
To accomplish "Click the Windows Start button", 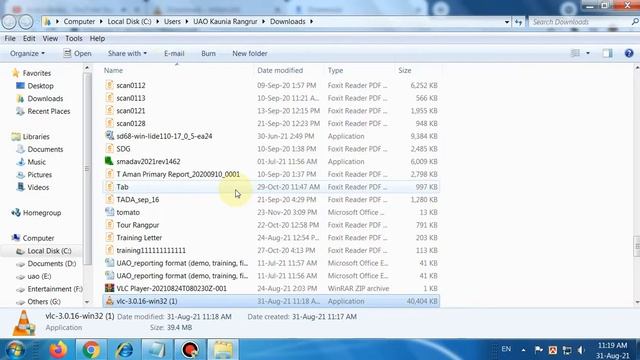I will pyautogui.click(x=15, y=350).
